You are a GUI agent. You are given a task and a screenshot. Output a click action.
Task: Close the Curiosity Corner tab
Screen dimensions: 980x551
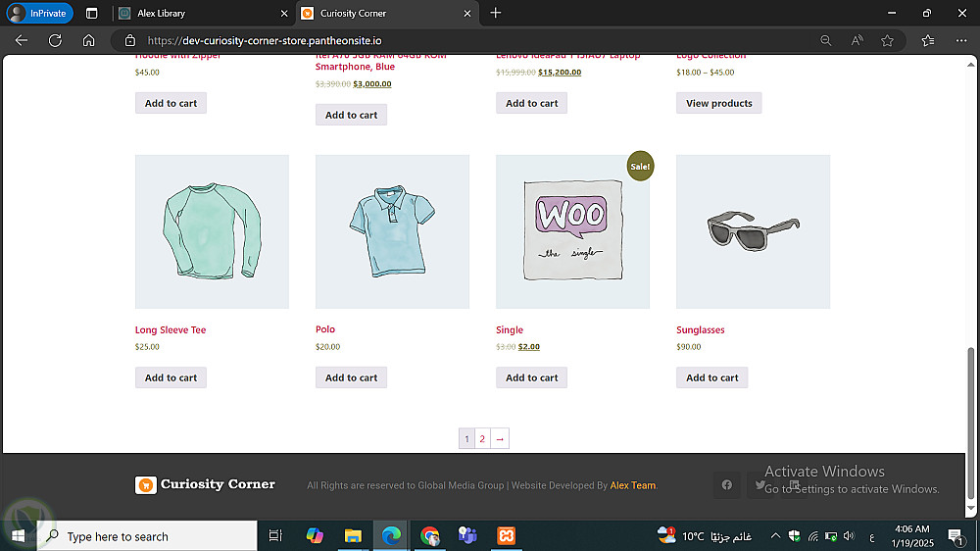pyautogui.click(x=466, y=13)
